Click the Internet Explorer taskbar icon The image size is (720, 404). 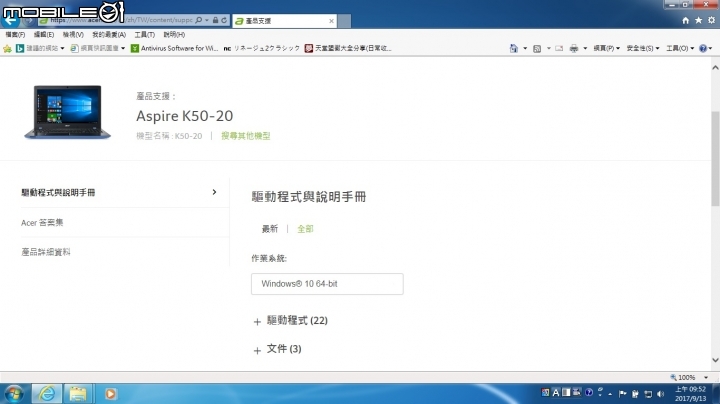coord(46,394)
